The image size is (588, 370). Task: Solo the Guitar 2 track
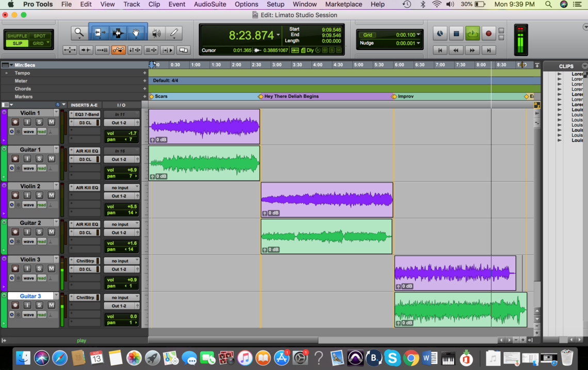coord(39,232)
